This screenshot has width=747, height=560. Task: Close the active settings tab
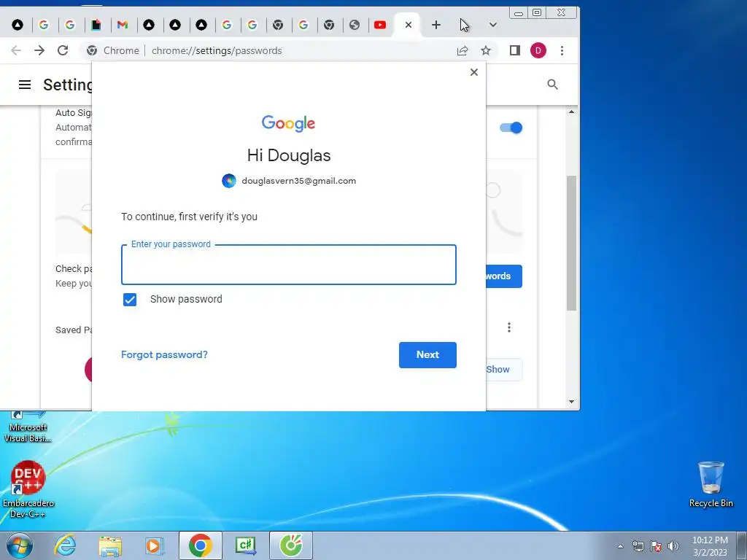tap(409, 25)
